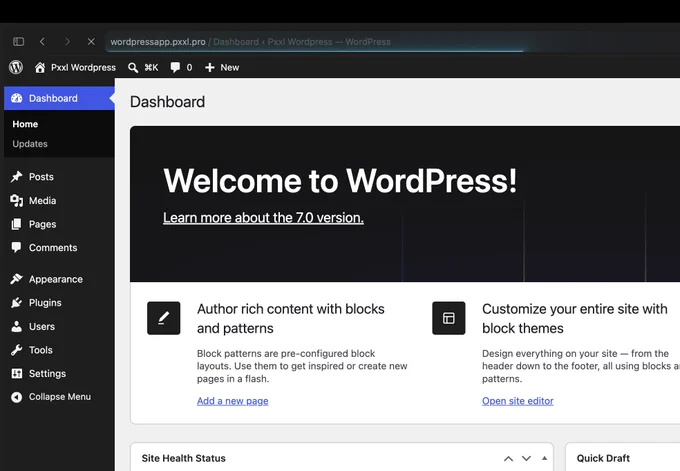This screenshot has height=471, width=680.
Task: Select Dashboard in the admin menu
Action: point(59,98)
